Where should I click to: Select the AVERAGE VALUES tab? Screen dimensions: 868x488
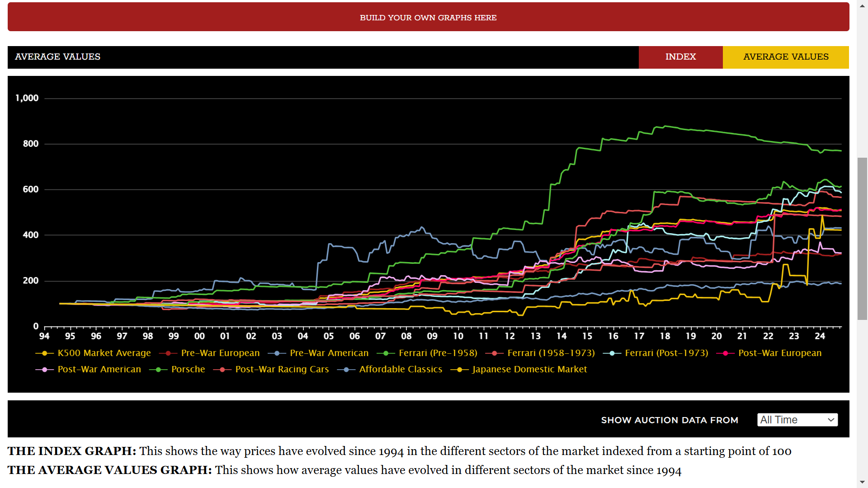click(786, 57)
